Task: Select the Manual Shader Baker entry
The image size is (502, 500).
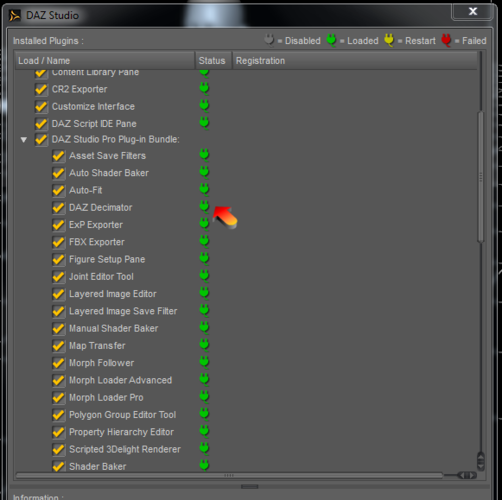Action: pos(113,328)
